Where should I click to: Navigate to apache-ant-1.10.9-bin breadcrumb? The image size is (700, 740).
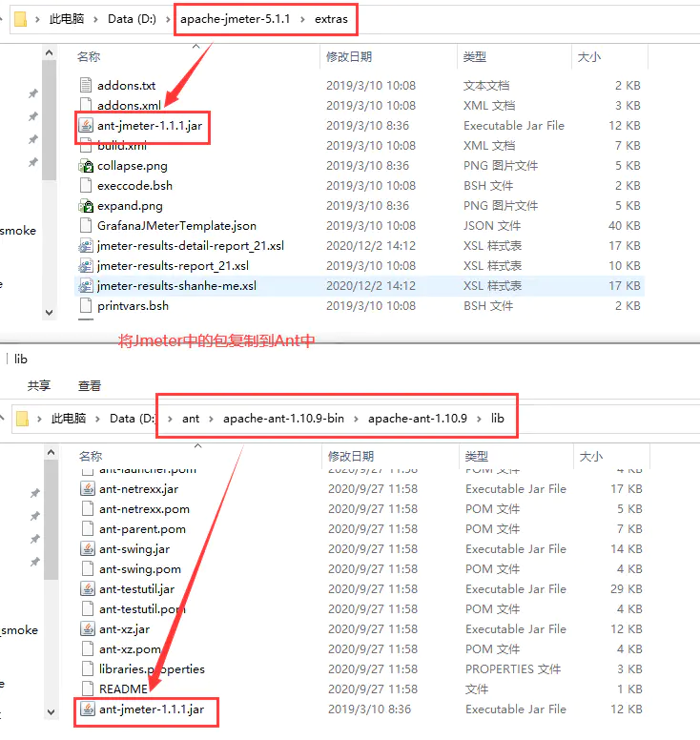[x=283, y=419]
